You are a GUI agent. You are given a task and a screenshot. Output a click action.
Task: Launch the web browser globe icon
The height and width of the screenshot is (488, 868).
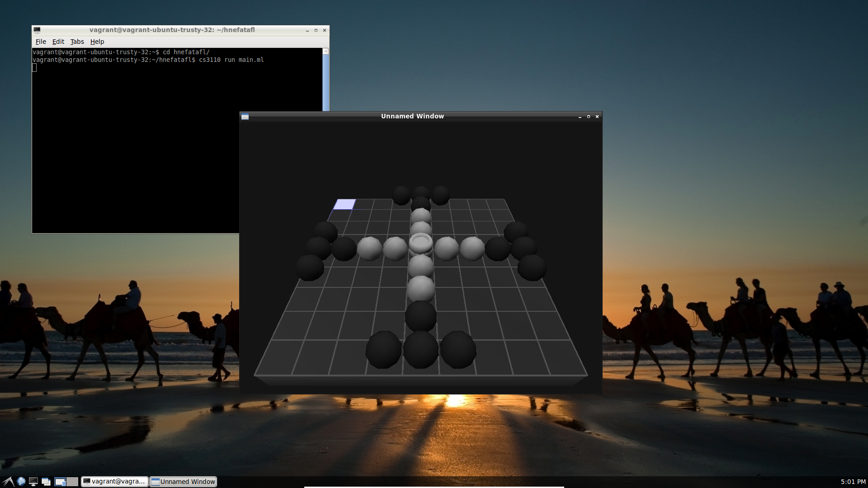(21, 482)
